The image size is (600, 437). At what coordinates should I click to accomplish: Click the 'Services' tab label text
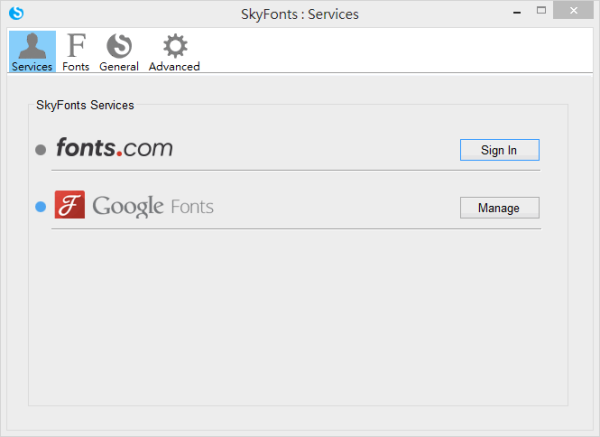click(32, 67)
